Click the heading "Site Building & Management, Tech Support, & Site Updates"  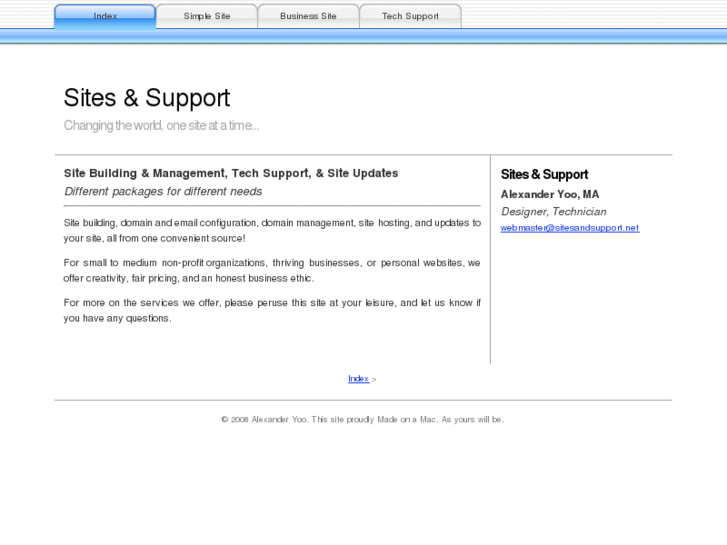click(231, 173)
